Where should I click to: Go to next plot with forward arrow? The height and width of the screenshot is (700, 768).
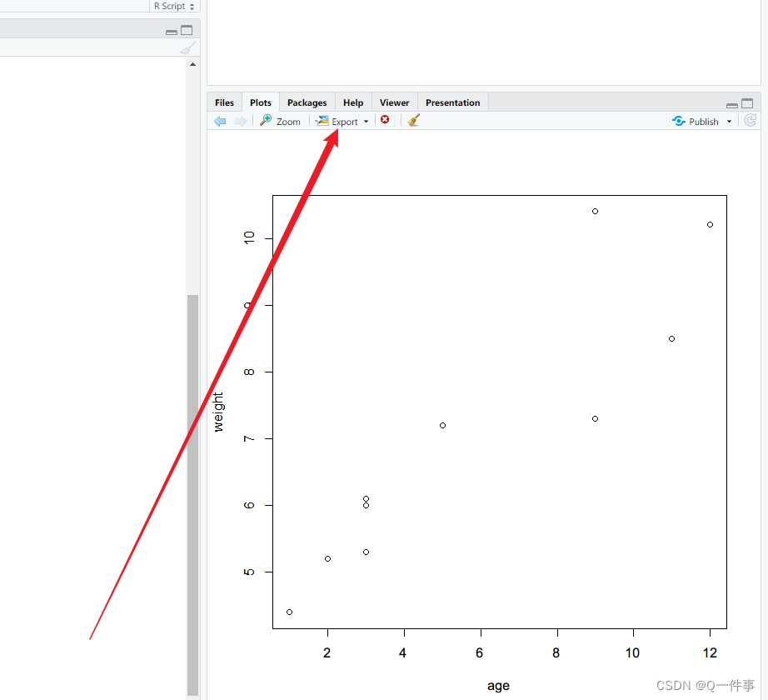[241, 121]
